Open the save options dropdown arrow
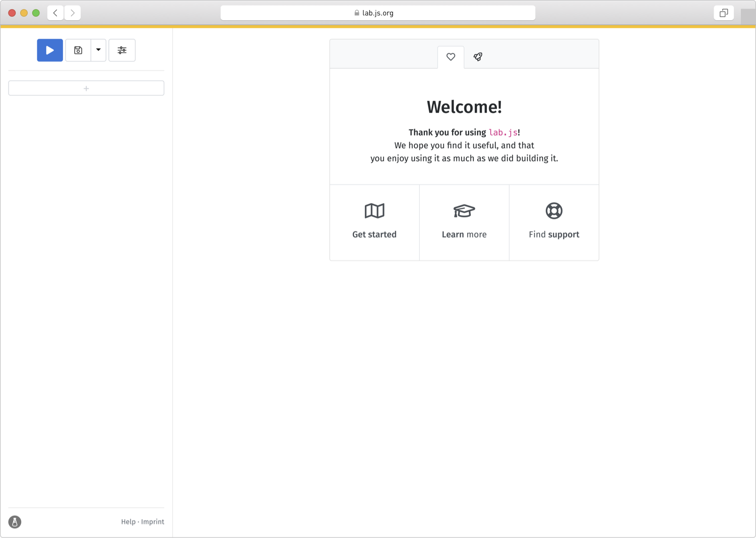Screen dimensions: 756x538 click(x=98, y=50)
